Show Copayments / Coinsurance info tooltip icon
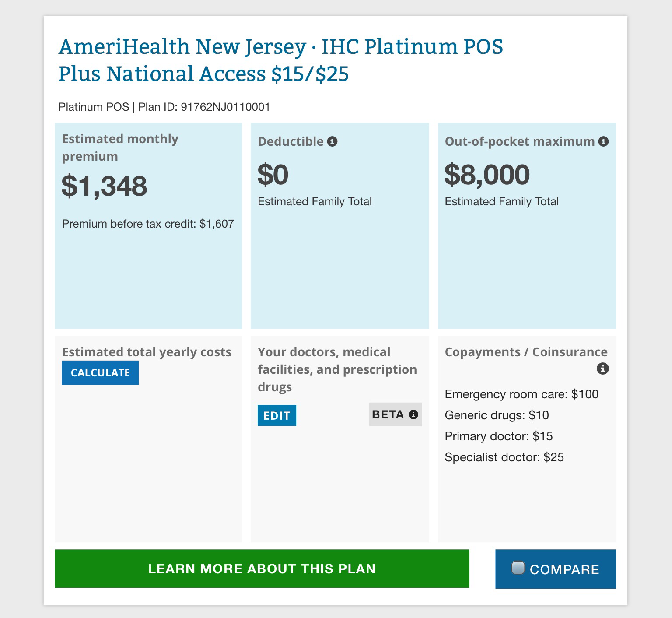672x618 pixels. click(602, 369)
